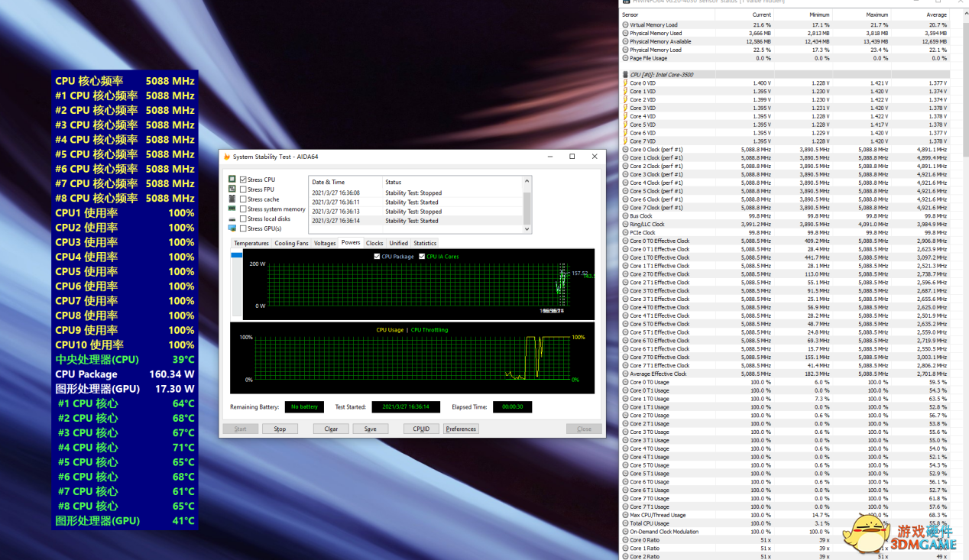This screenshot has height=560, width=969.
Task: Open Preferences in the stability test window
Action: 461,429
